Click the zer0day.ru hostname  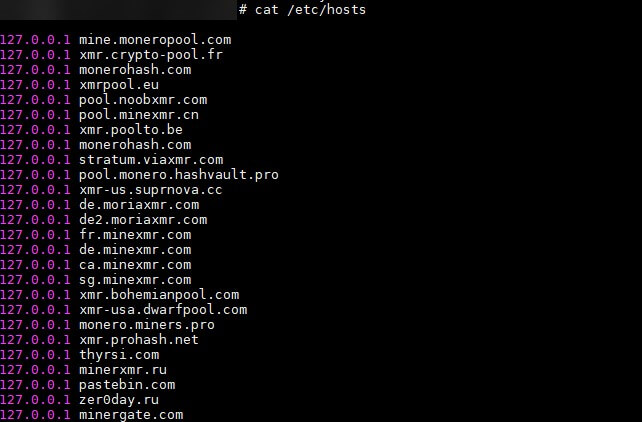(119, 400)
